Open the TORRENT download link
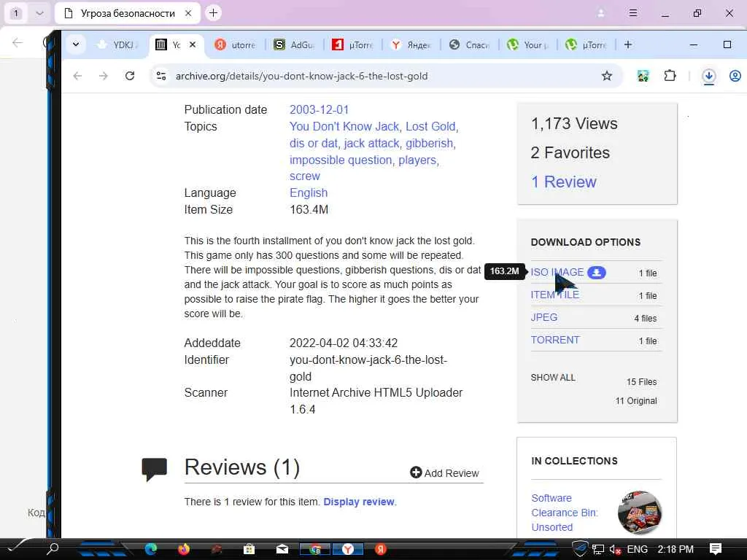The height and width of the screenshot is (560, 747). [x=555, y=340]
